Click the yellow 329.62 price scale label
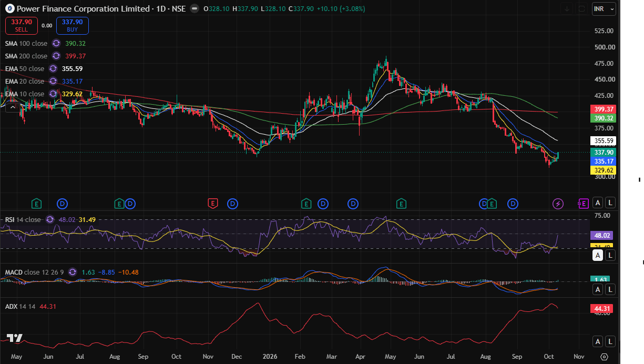 603,170
